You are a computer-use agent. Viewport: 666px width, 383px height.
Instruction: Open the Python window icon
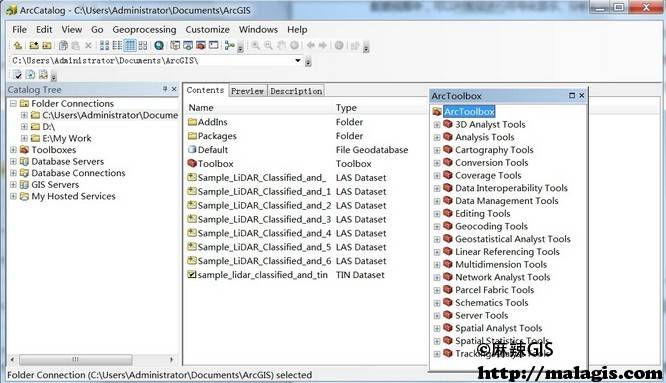[214, 45]
